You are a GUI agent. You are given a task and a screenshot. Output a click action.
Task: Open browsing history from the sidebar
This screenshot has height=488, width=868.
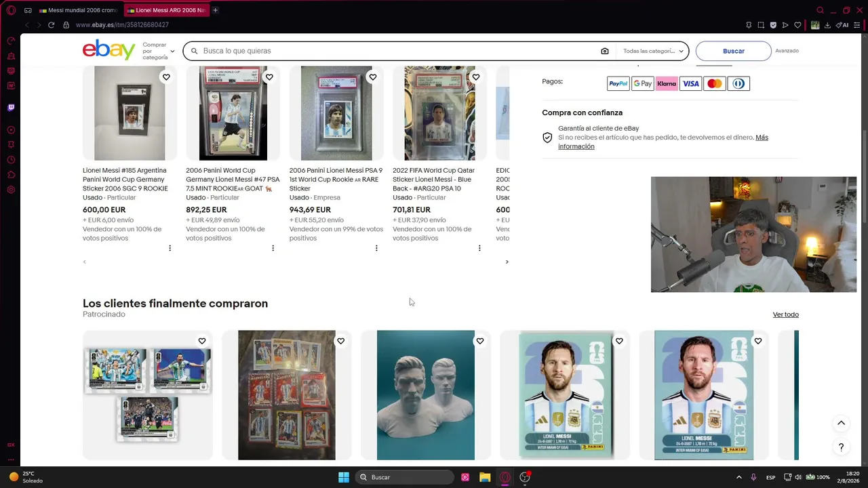click(11, 160)
